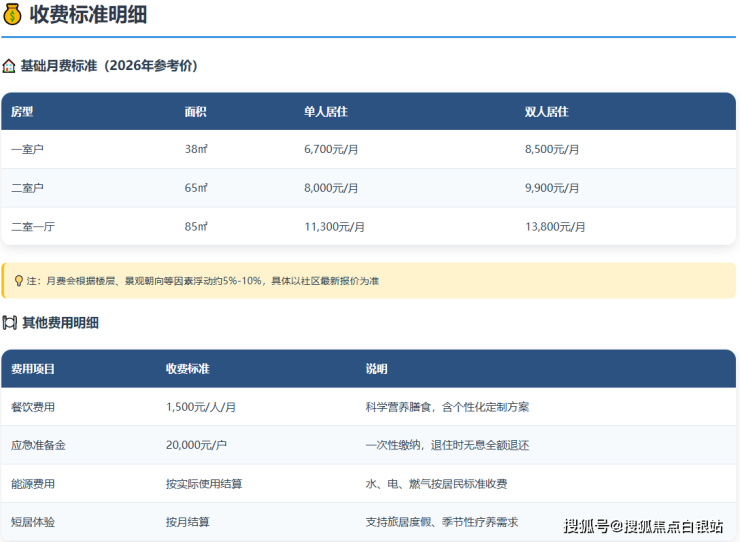Select the 一室户 row label

(28, 150)
